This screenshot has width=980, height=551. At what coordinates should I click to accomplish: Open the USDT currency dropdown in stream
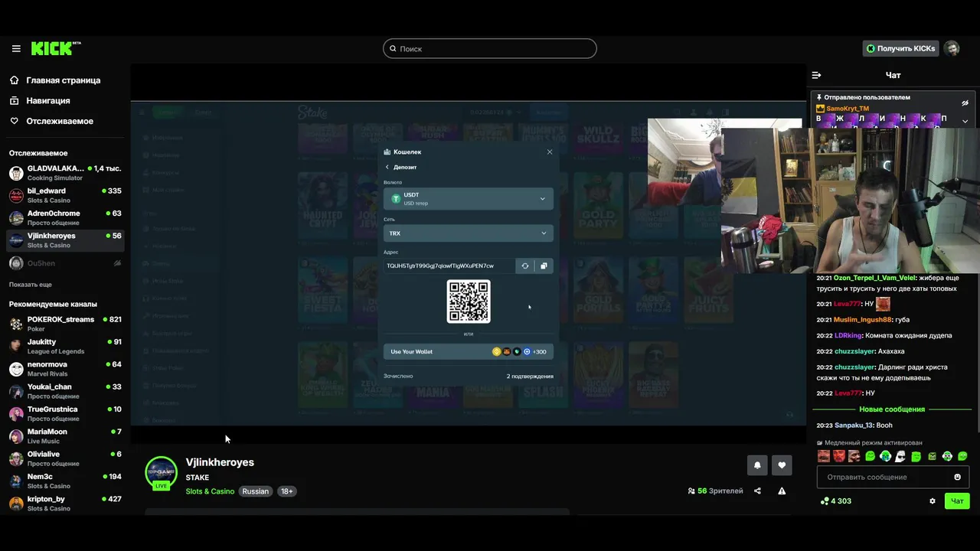[x=468, y=199]
